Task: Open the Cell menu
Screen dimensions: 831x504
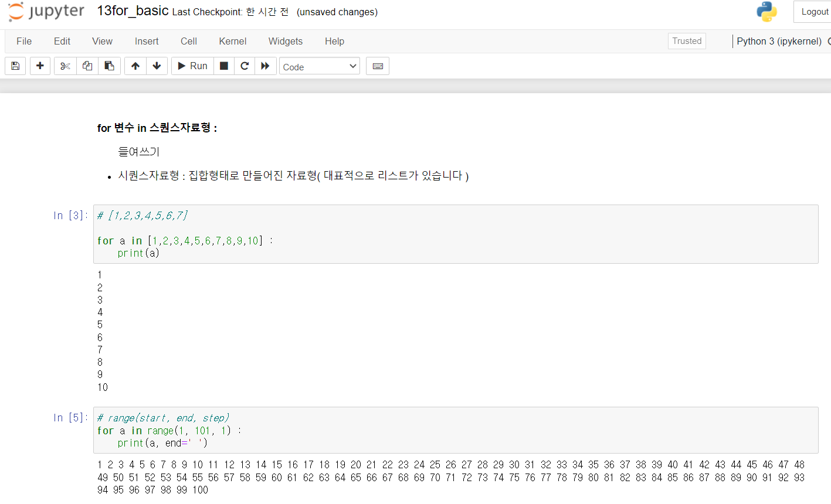Action: tap(188, 41)
